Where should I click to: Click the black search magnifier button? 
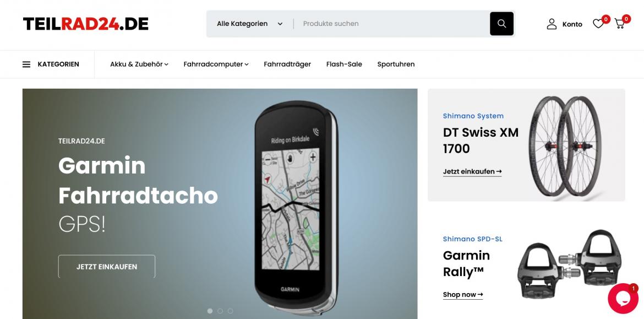[501, 24]
